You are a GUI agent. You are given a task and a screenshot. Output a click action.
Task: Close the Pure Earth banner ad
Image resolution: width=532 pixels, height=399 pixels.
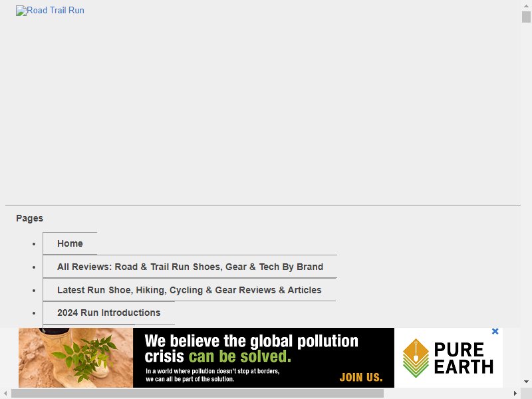495,331
